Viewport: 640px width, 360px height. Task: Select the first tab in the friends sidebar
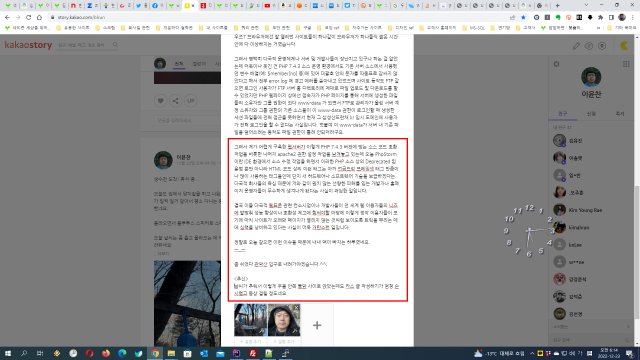562,114
